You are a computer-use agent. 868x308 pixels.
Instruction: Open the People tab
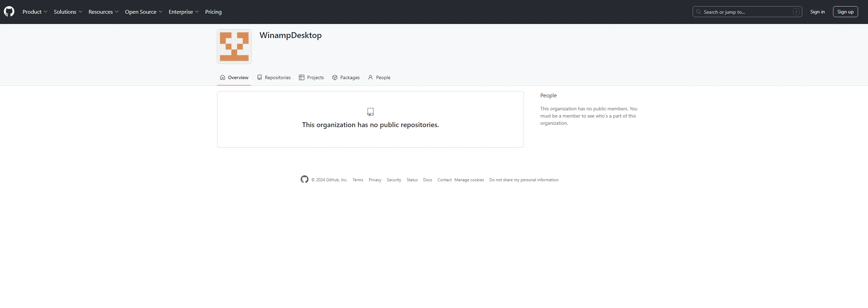pyautogui.click(x=379, y=77)
